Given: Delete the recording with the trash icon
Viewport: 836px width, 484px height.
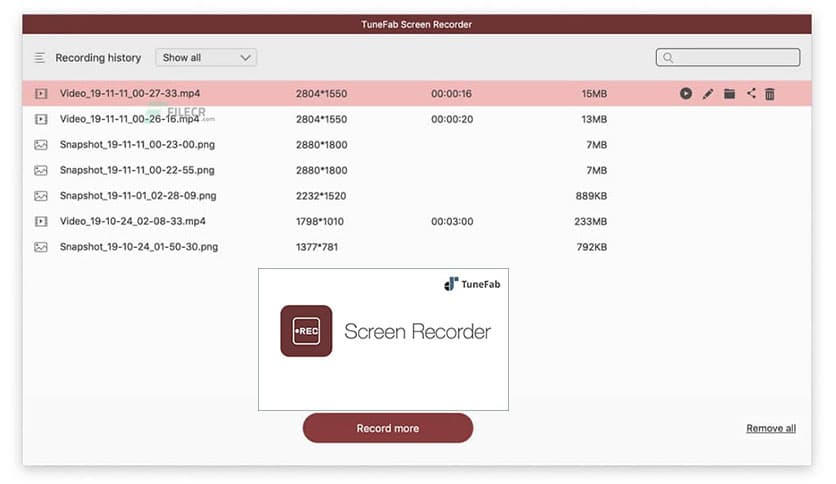Looking at the screenshot, I should click(x=769, y=94).
